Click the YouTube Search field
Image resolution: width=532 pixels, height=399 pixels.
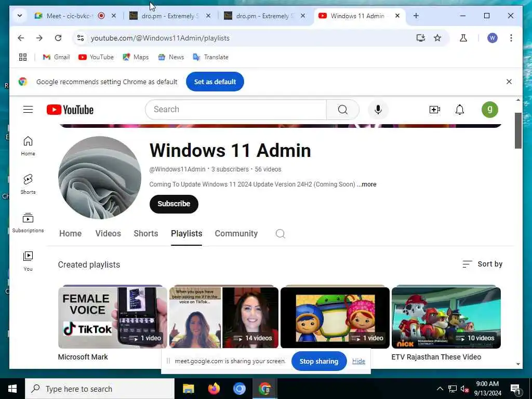(236, 110)
